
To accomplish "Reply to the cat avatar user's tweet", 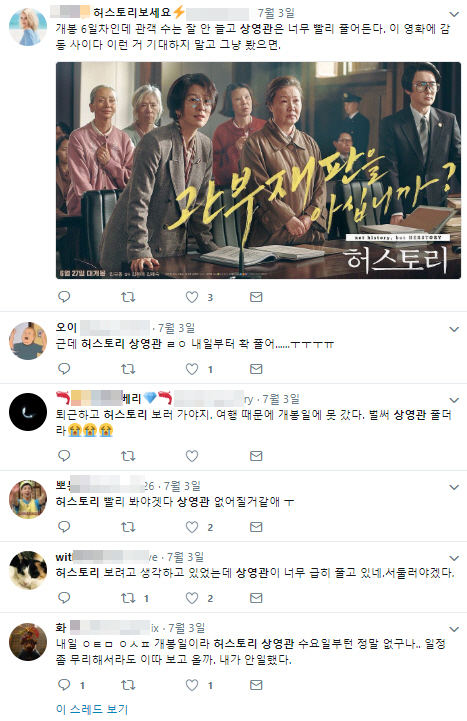I will (64, 597).
